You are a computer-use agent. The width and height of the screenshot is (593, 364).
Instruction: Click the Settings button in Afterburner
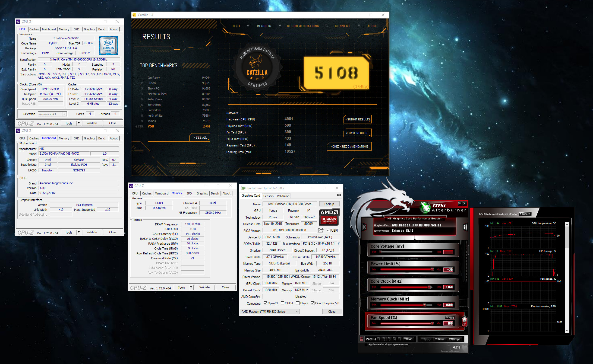454,339
